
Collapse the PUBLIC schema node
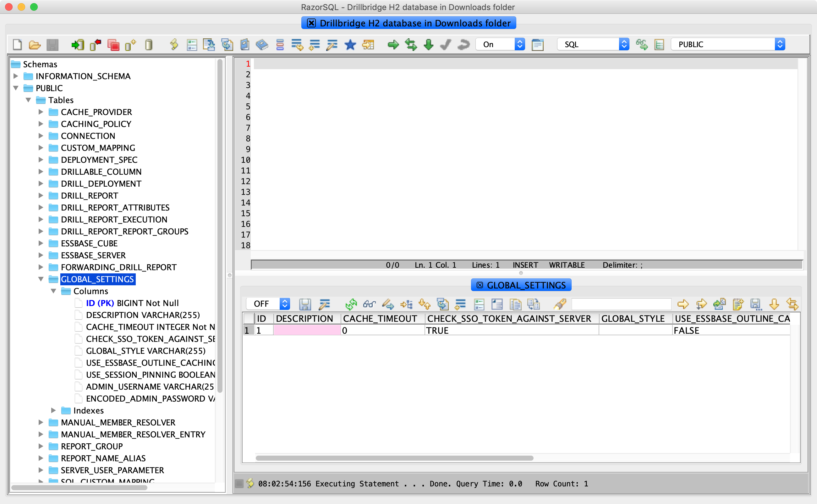(15, 88)
